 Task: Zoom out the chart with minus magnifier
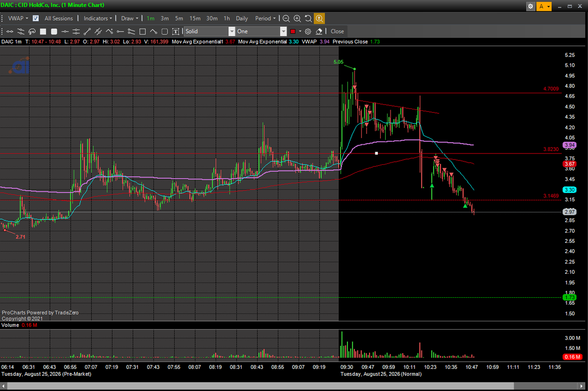click(x=286, y=18)
